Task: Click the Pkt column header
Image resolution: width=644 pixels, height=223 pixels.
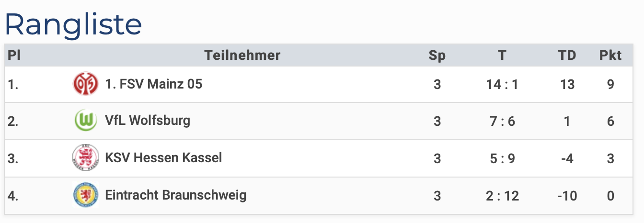Action: point(610,56)
